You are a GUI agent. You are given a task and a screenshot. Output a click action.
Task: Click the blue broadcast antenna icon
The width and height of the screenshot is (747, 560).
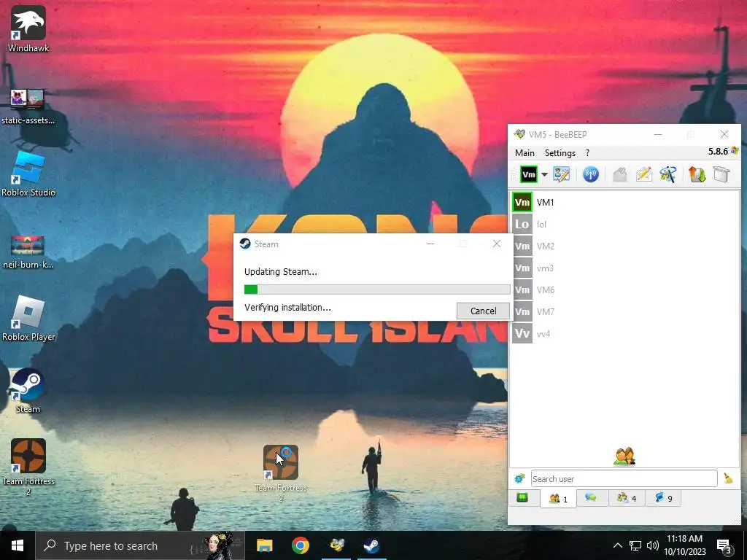click(x=591, y=174)
